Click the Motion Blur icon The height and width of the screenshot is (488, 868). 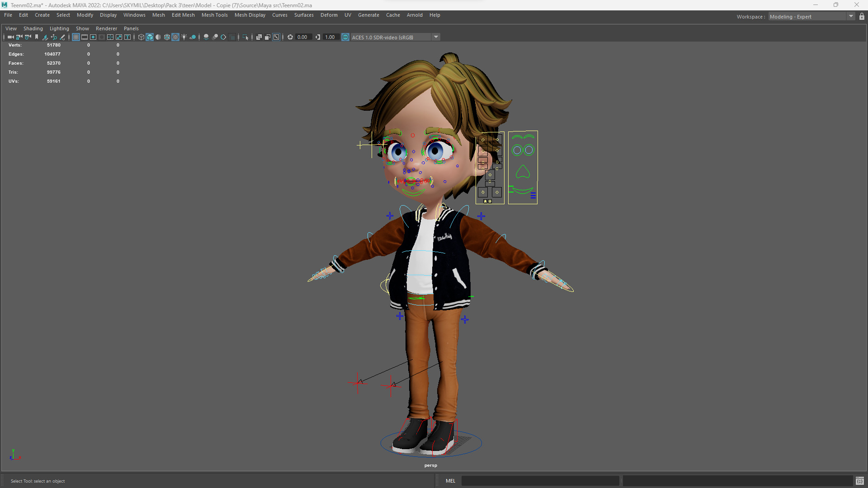pyautogui.click(x=215, y=37)
